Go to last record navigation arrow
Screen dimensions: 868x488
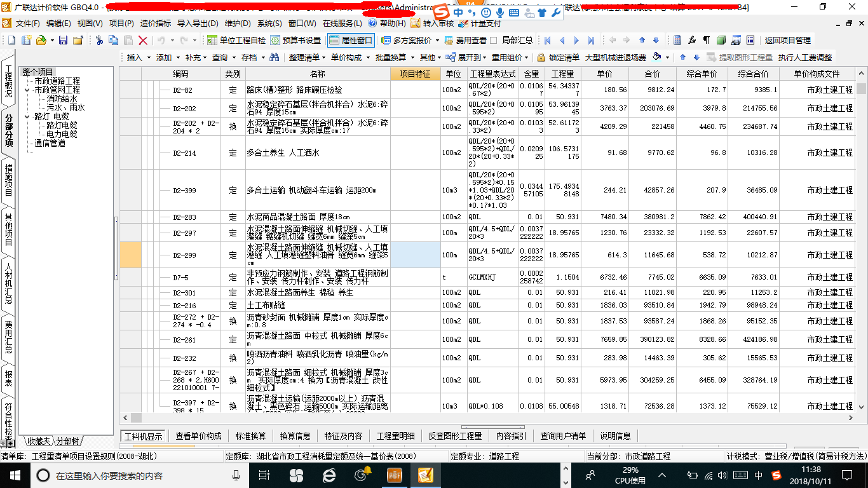pos(591,40)
